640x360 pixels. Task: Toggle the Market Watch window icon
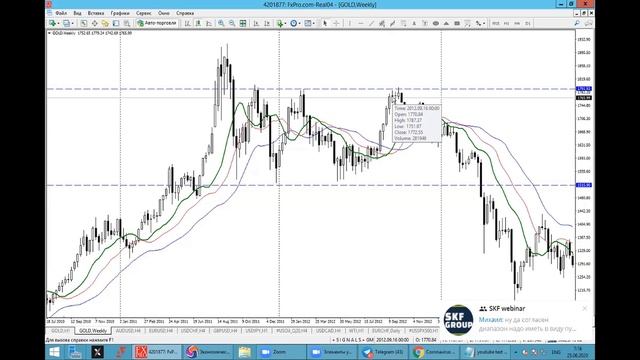click(x=84, y=23)
